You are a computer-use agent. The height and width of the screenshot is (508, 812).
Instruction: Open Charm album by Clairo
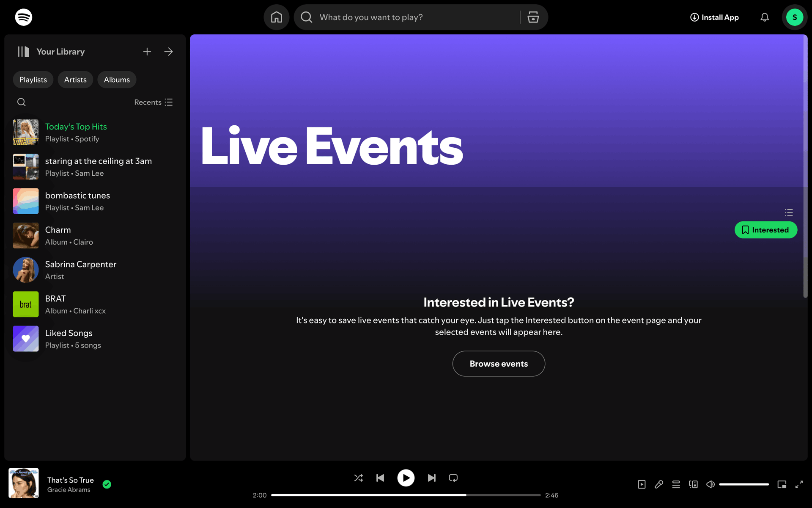[x=95, y=235]
